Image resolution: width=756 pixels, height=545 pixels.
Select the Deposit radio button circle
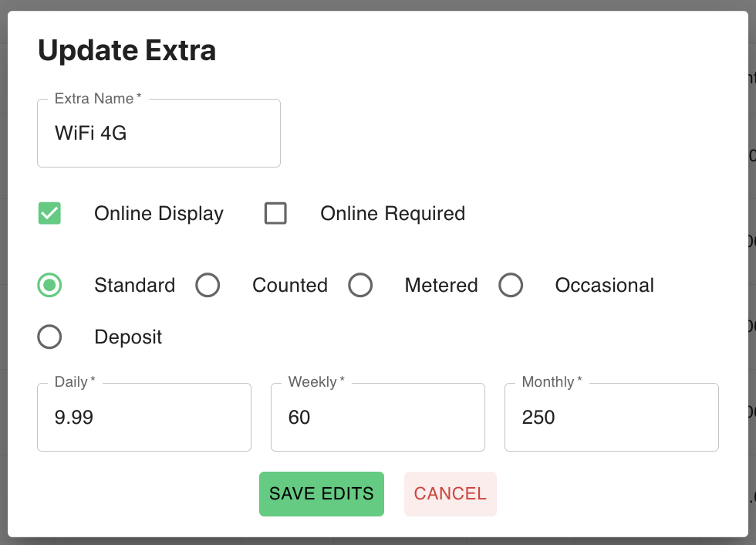[49, 337]
